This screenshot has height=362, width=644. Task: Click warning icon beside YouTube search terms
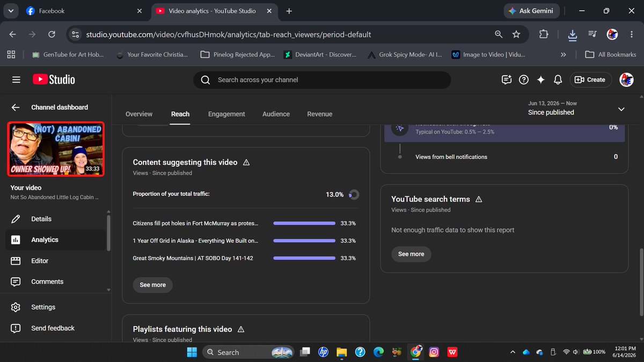click(x=479, y=199)
